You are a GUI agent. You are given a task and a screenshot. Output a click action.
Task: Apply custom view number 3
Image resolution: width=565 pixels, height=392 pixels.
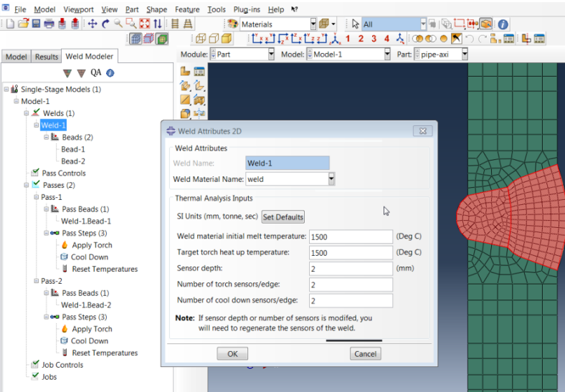click(374, 39)
